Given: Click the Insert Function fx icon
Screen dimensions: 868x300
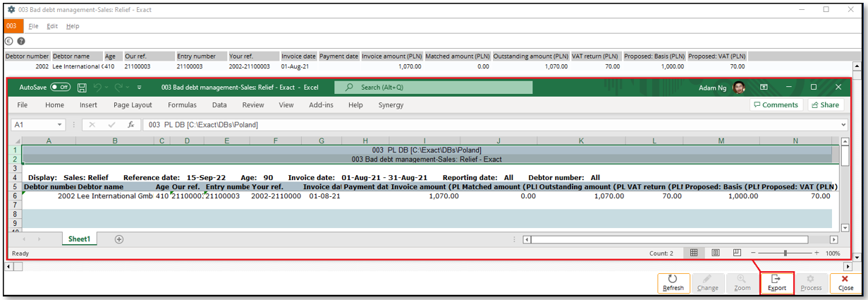Looking at the screenshot, I should 130,124.
